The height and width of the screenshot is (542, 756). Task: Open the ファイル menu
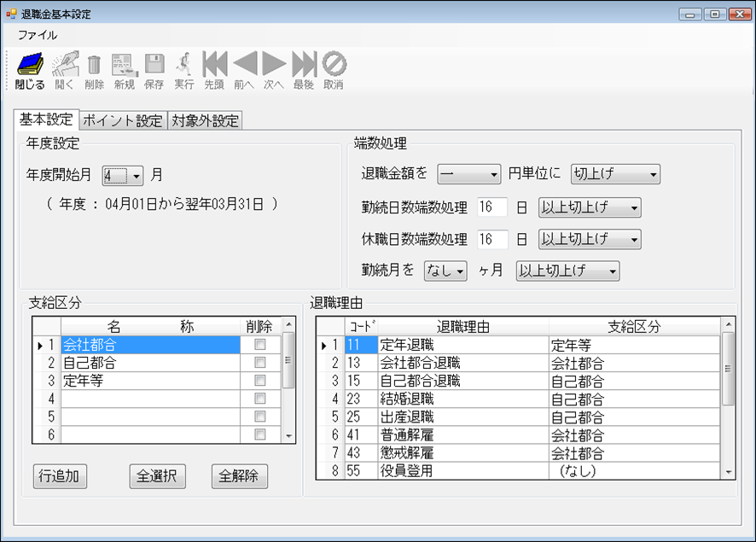point(38,35)
